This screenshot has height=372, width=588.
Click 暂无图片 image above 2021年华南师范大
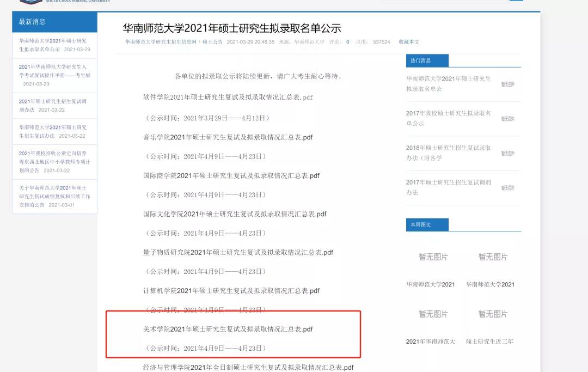433,314
